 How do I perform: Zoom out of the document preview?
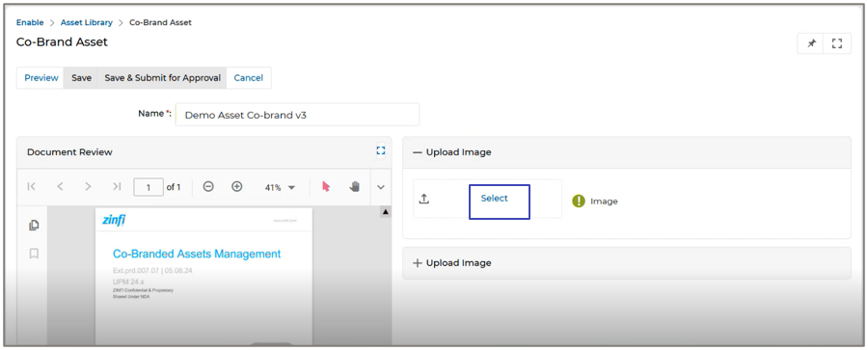tap(208, 187)
